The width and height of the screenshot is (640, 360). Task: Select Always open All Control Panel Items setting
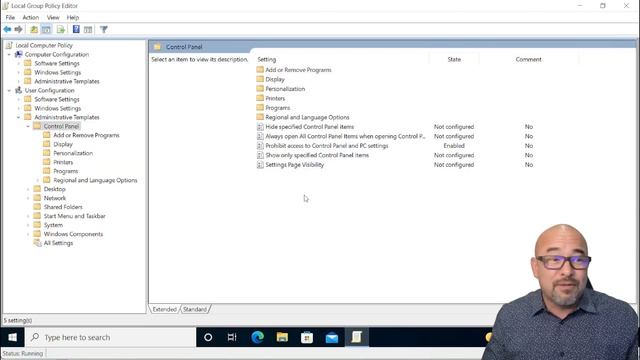(x=345, y=136)
